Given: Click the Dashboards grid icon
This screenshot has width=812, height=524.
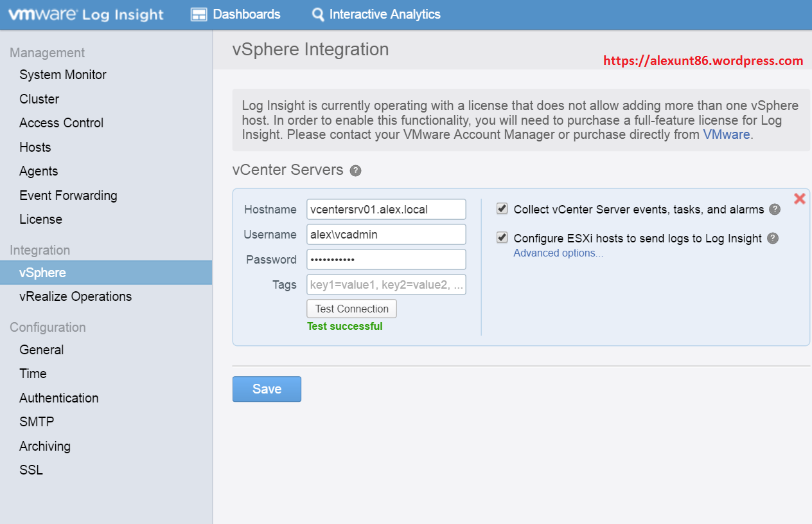Looking at the screenshot, I should click(199, 14).
